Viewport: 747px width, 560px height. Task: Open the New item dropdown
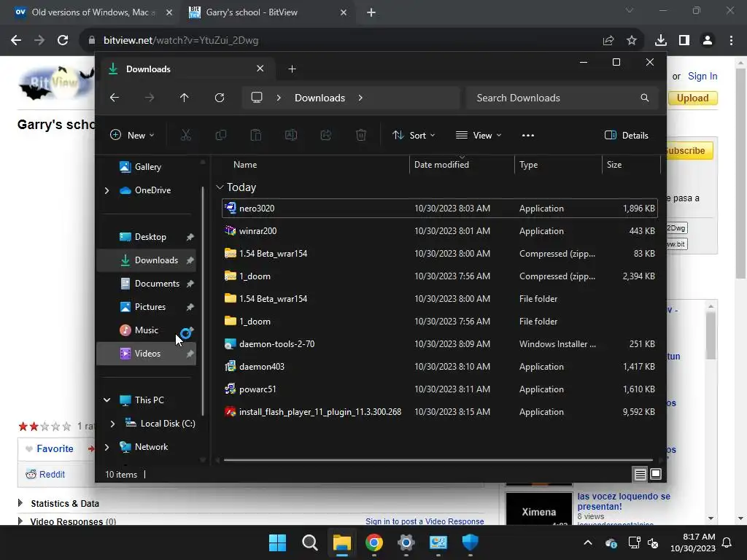coord(132,135)
